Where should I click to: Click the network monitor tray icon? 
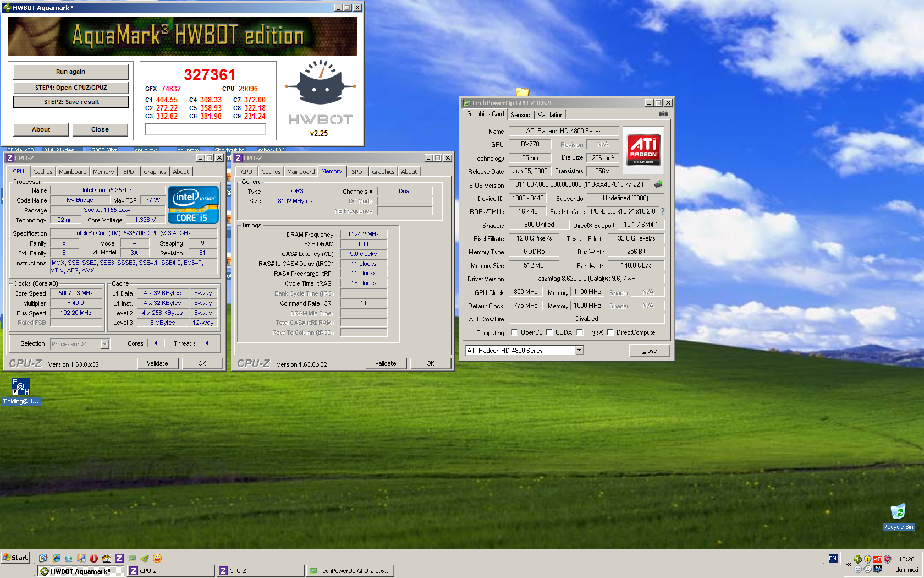click(x=878, y=569)
